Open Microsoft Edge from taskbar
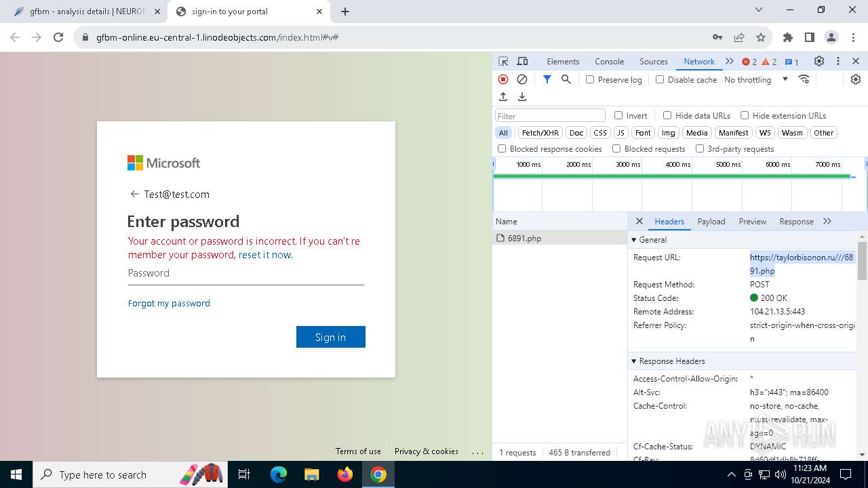868x488 pixels. click(x=279, y=474)
